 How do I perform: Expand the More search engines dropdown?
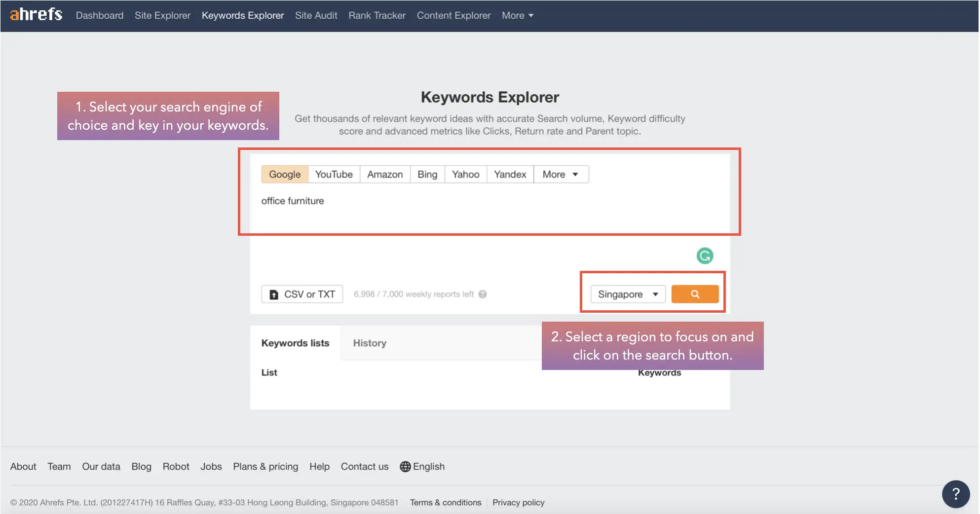click(561, 174)
